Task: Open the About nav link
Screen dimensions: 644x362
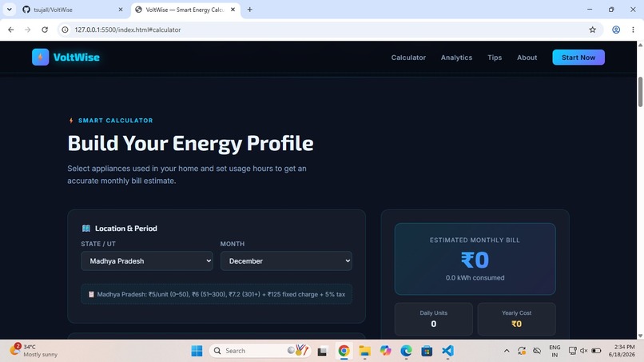Action: pyautogui.click(x=527, y=58)
